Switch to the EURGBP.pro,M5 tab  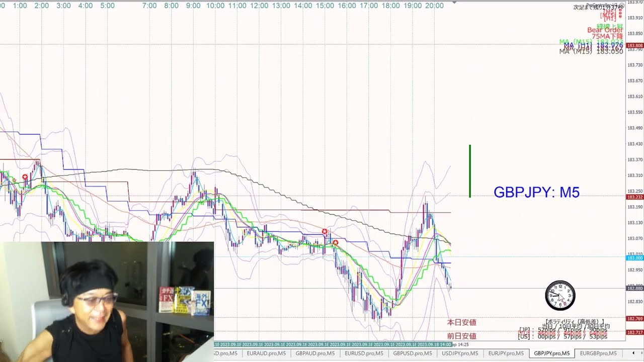(598, 353)
